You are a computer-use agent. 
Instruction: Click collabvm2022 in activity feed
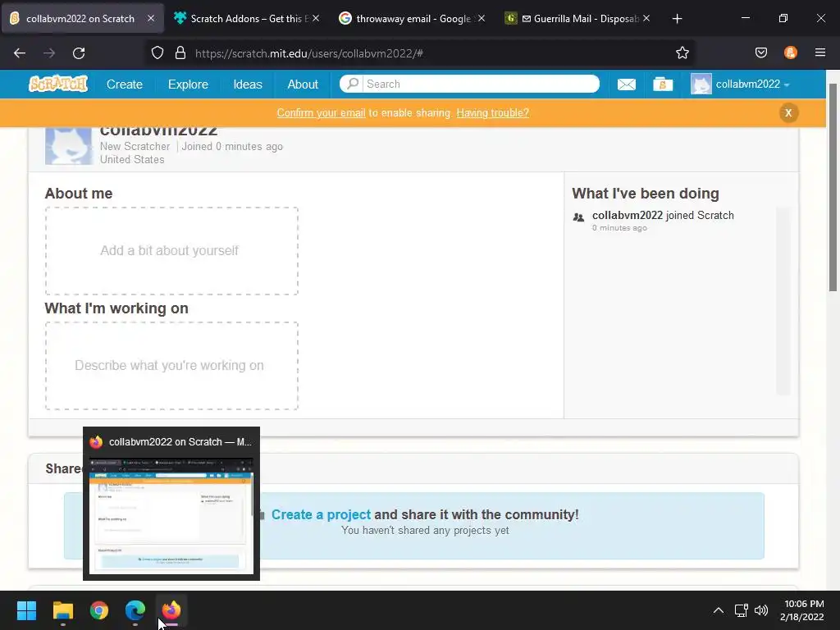[x=628, y=216]
